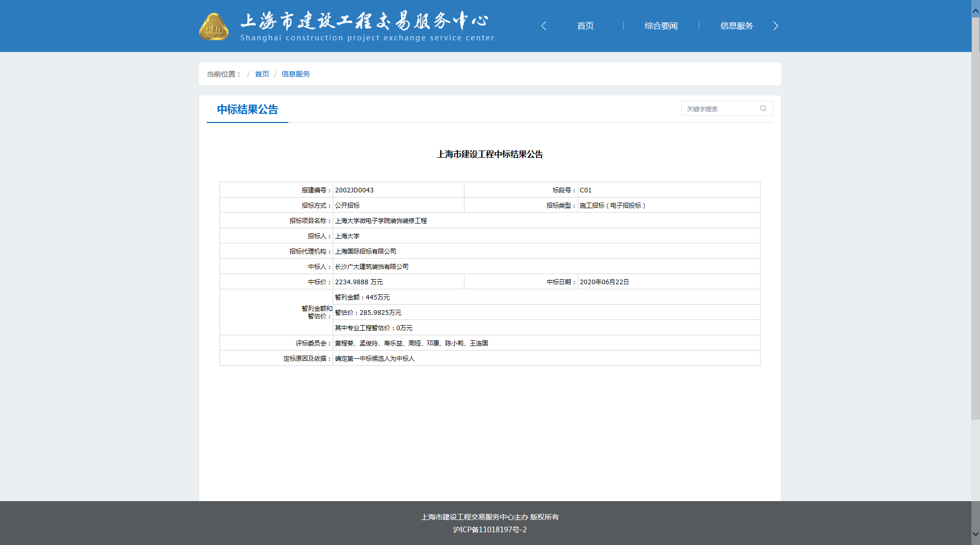Click the agency 上海国际招标有限公司
This screenshot has height=545, width=980.
365,251
